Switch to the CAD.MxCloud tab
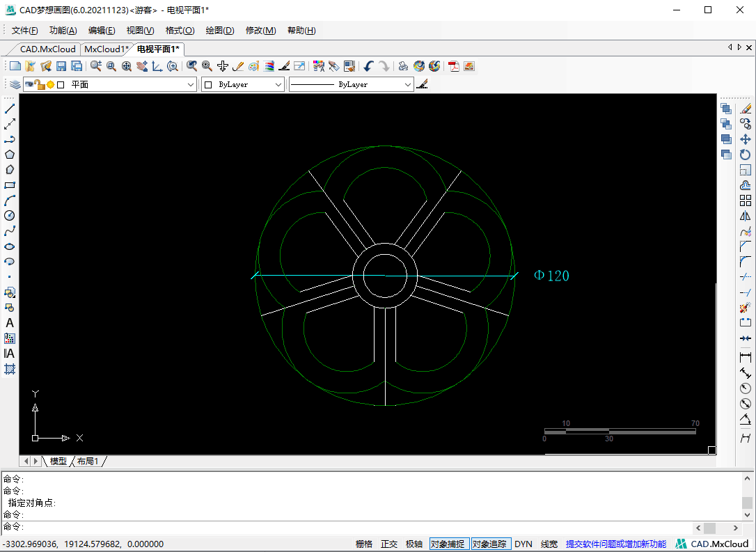Screen dimensions: 756x552 (47, 49)
